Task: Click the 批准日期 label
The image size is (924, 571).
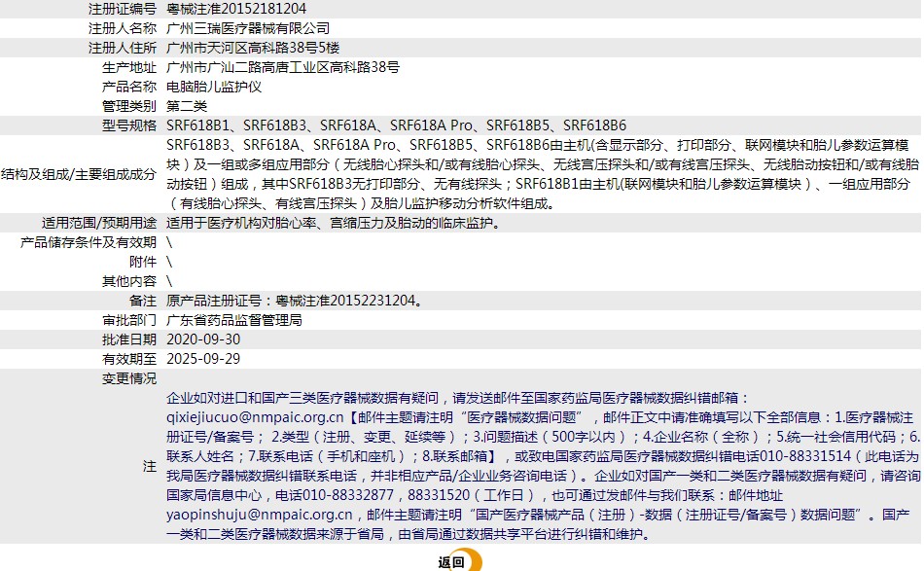Action: pos(129,339)
